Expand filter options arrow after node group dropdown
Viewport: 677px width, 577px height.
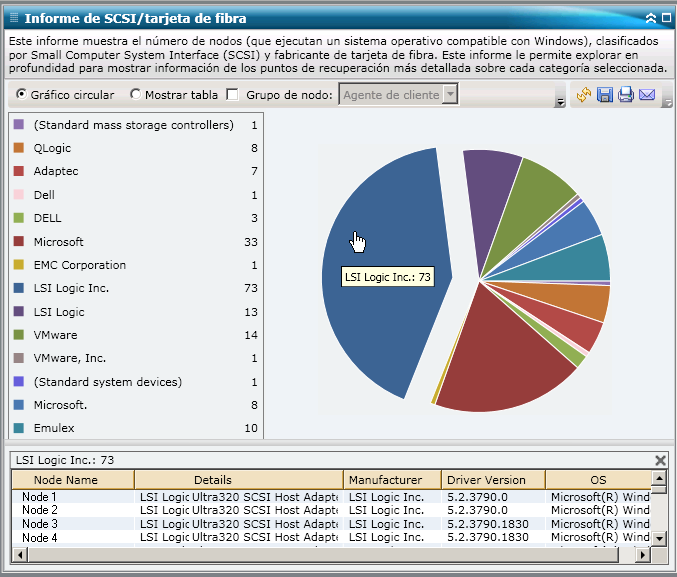coord(559,102)
